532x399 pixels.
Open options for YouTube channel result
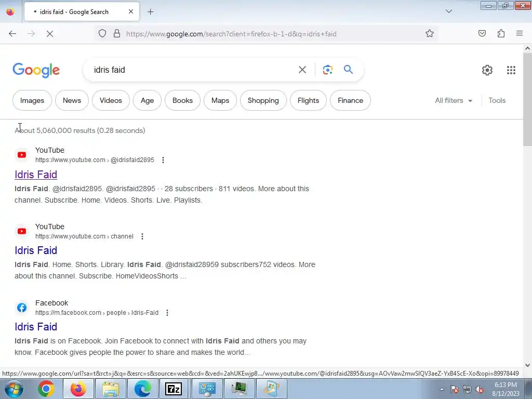[x=142, y=236]
